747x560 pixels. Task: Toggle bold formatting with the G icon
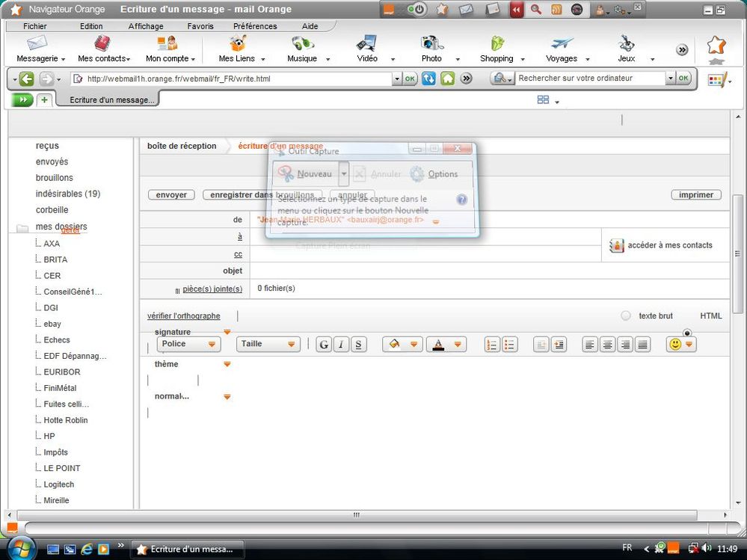(324, 345)
